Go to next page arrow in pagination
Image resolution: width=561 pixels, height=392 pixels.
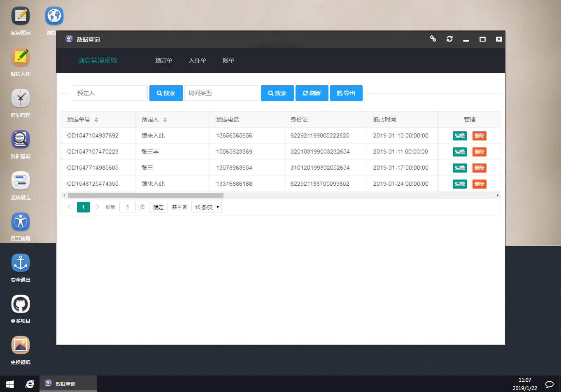pos(98,207)
